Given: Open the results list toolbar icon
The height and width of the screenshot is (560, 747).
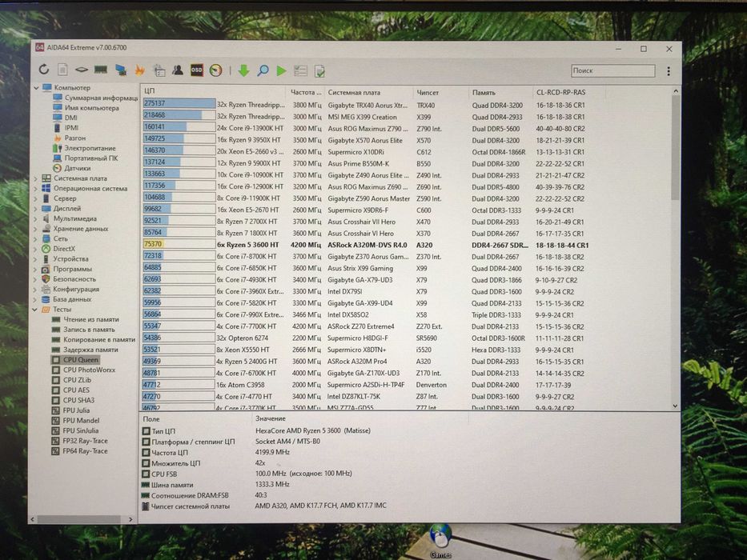Looking at the screenshot, I should click(x=300, y=71).
